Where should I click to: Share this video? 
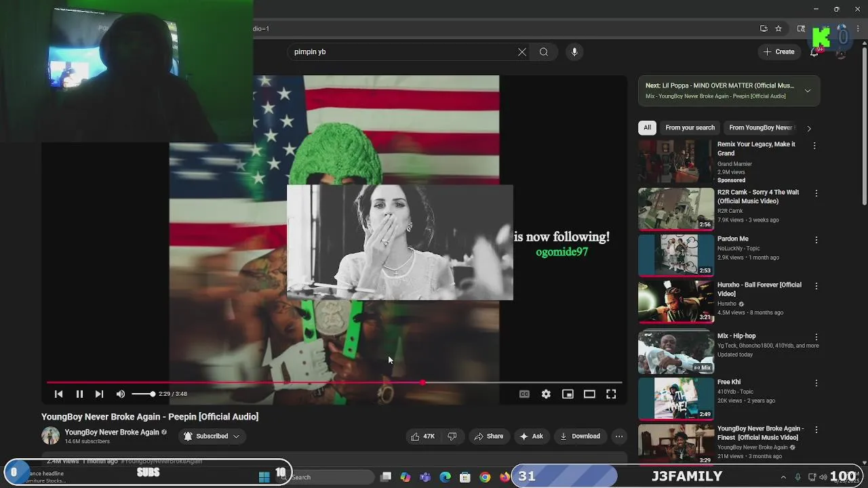489,436
